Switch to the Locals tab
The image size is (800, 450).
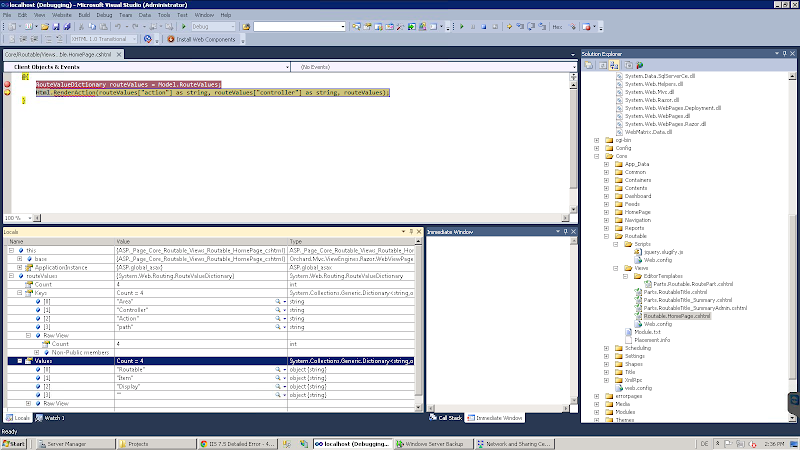click(x=18, y=418)
